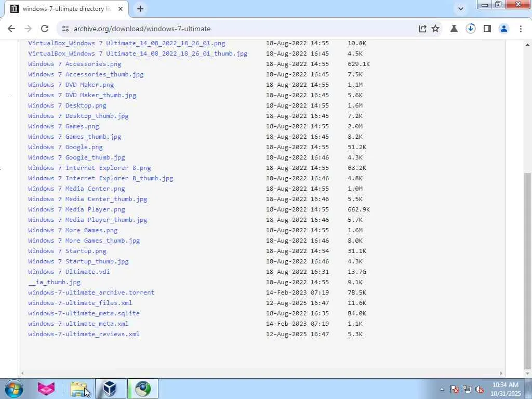Screen dimensions: 532x399
Task: Open Windows 7 Startup.png link
Action: [x=67, y=251]
